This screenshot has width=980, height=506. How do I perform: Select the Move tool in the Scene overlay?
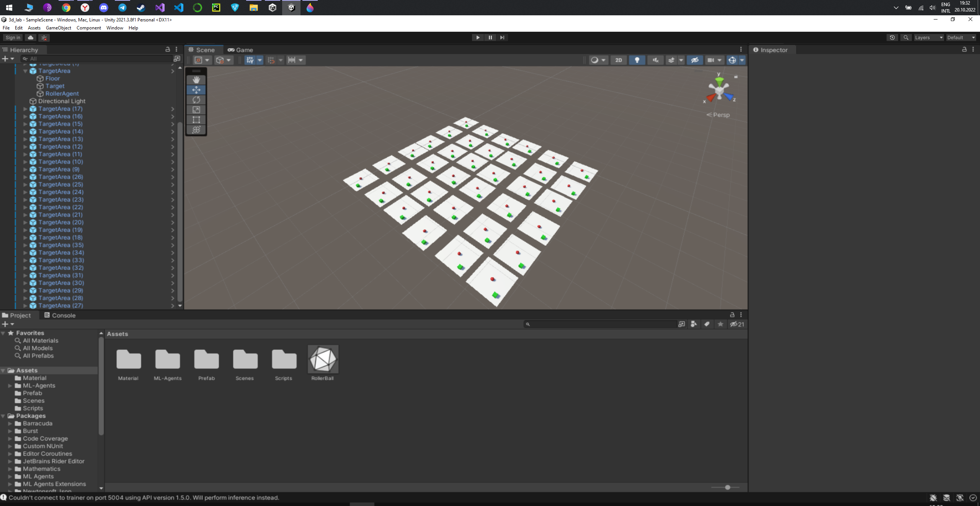(196, 90)
